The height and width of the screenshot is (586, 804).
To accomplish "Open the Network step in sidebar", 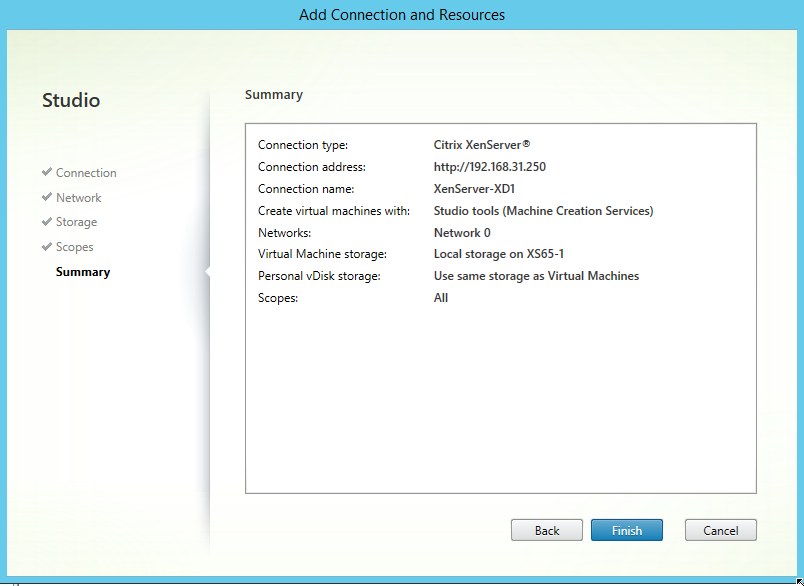I will click(x=78, y=198).
